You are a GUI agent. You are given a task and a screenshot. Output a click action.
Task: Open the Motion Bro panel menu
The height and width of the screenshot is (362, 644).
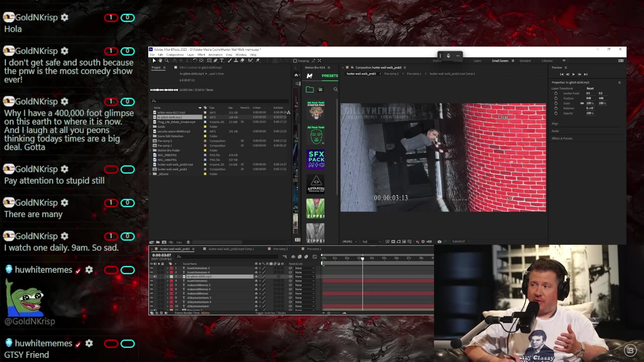click(x=329, y=67)
